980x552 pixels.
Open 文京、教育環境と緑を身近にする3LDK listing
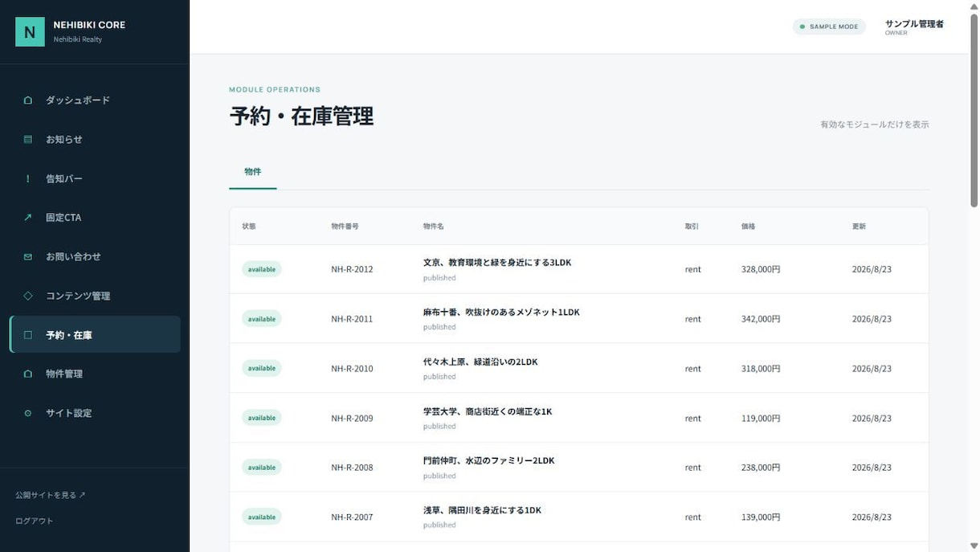click(x=497, y=263)
